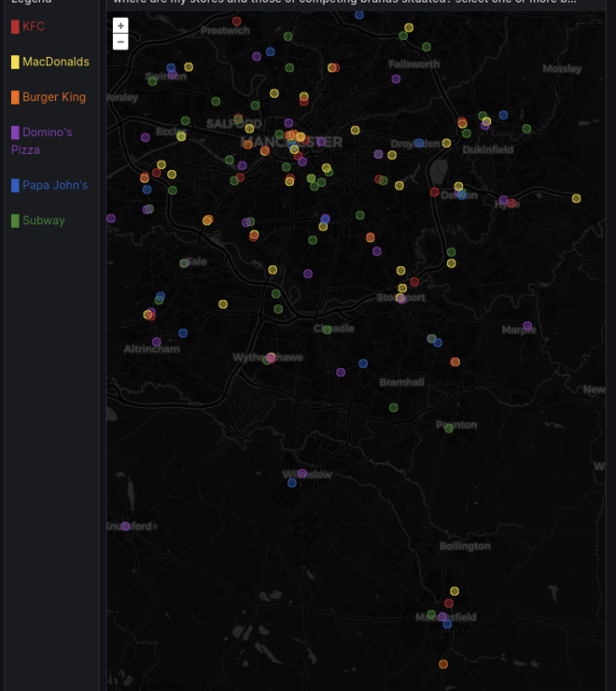
Task: Click the orange marker east of Bramhall
Action: tap(455, 361)
